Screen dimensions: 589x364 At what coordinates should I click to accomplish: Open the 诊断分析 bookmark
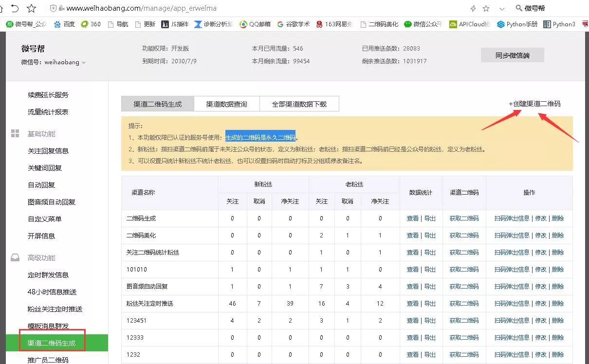[x=213, y=24]
